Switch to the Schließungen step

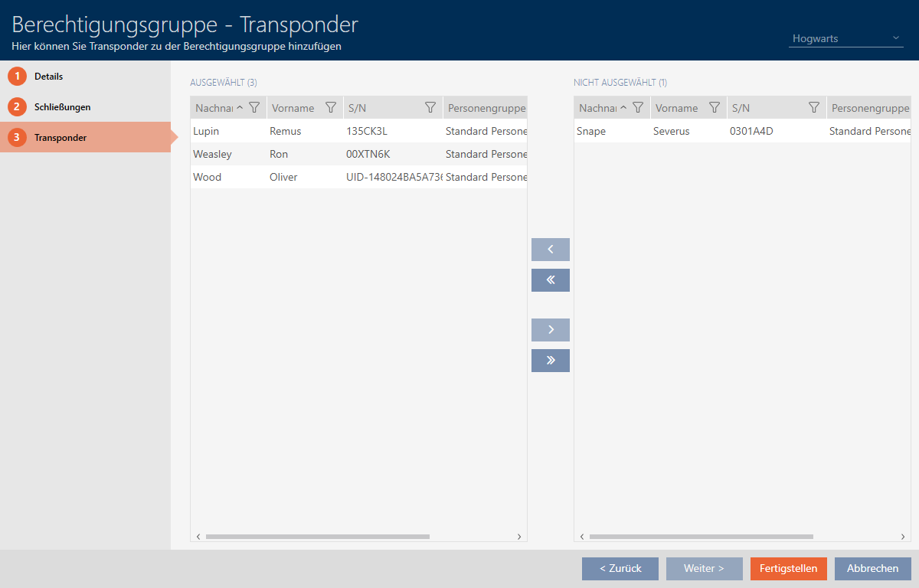coord(62,107)
